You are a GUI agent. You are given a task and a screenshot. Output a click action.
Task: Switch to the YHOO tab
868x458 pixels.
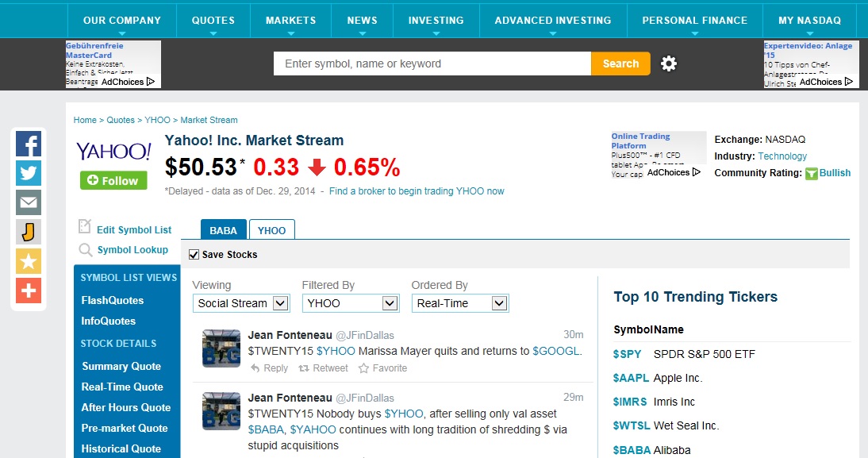click(272, 230)
